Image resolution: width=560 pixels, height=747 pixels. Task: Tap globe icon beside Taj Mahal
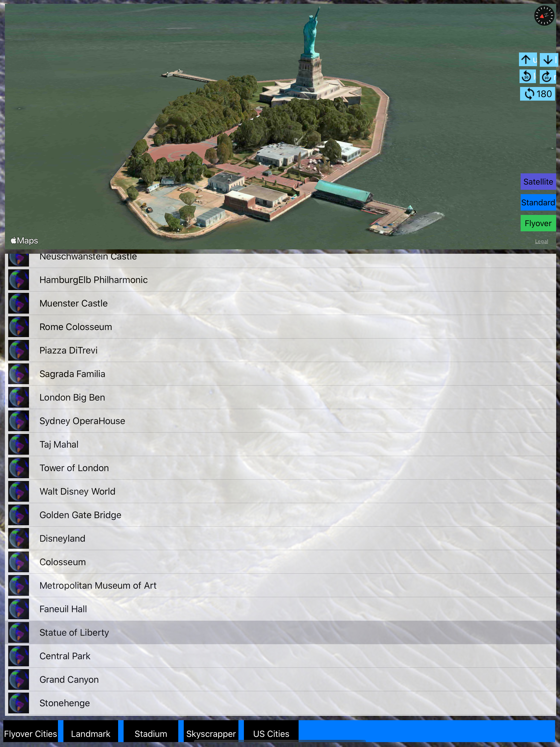pos(19,444)
